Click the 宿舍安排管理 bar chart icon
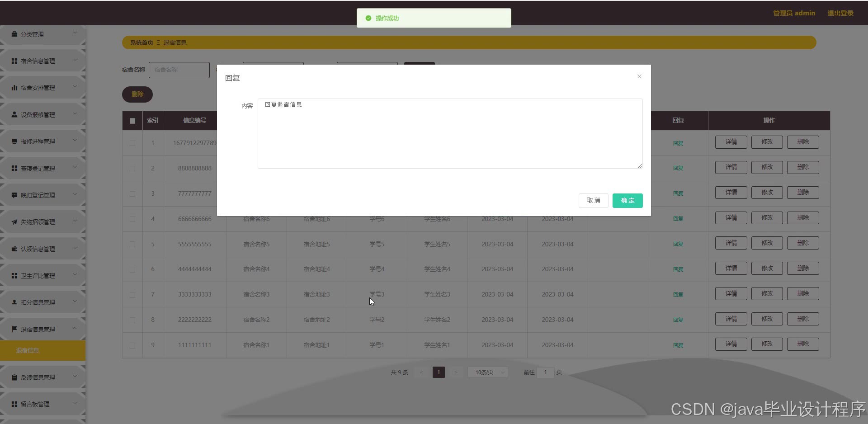 14,88
